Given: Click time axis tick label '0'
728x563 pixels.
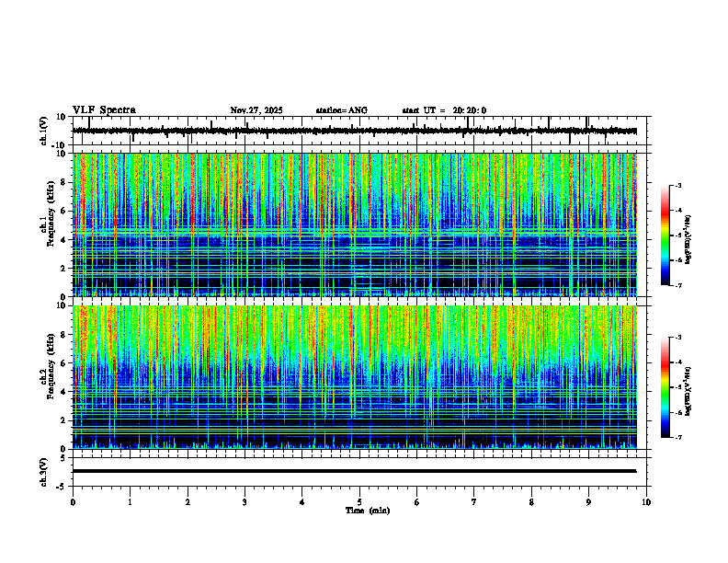Looking at the screenshot, I should pyautogui.click(x=73, y=502).
